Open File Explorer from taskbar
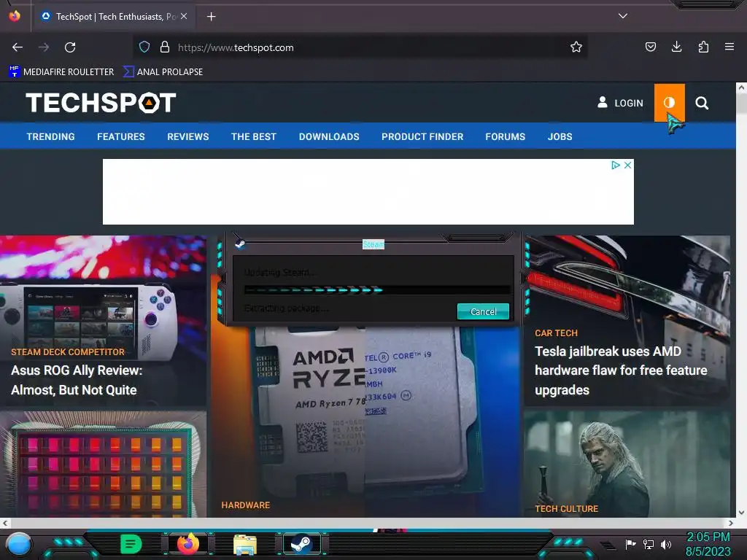This screenshot has width=747, height=560. click(245, 544)
